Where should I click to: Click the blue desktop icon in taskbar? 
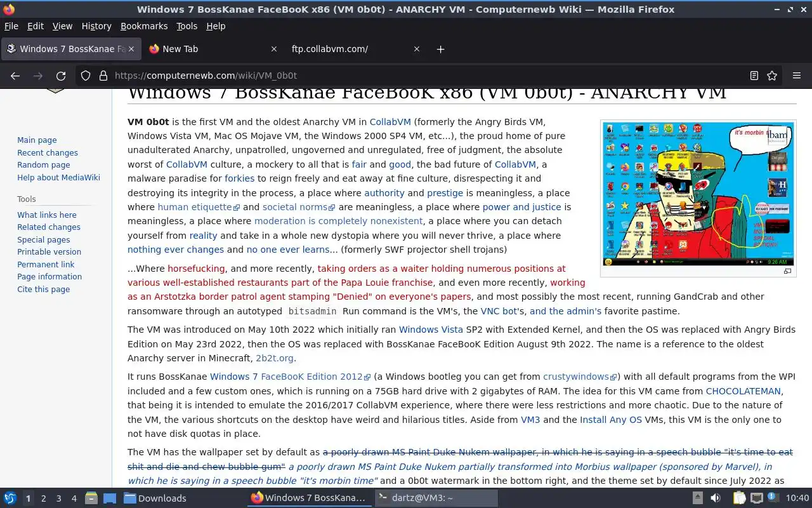click(x=110, y=498)
